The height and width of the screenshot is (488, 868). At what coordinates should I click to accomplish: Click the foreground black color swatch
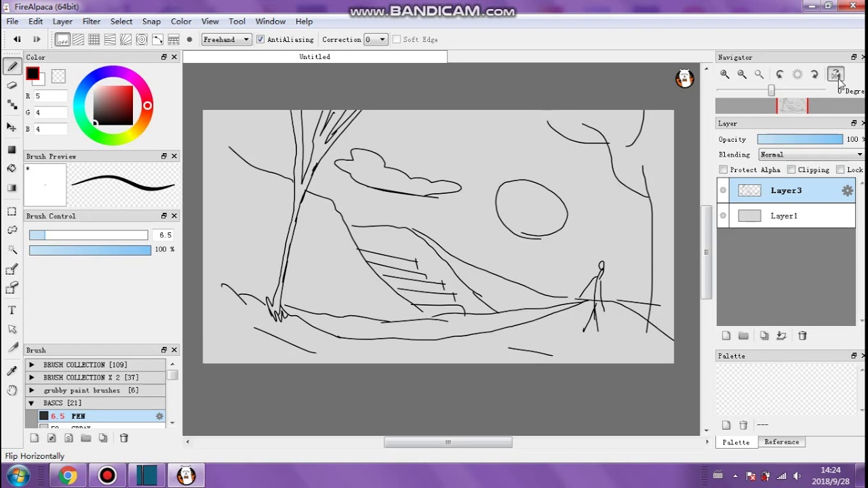(32, 74)
